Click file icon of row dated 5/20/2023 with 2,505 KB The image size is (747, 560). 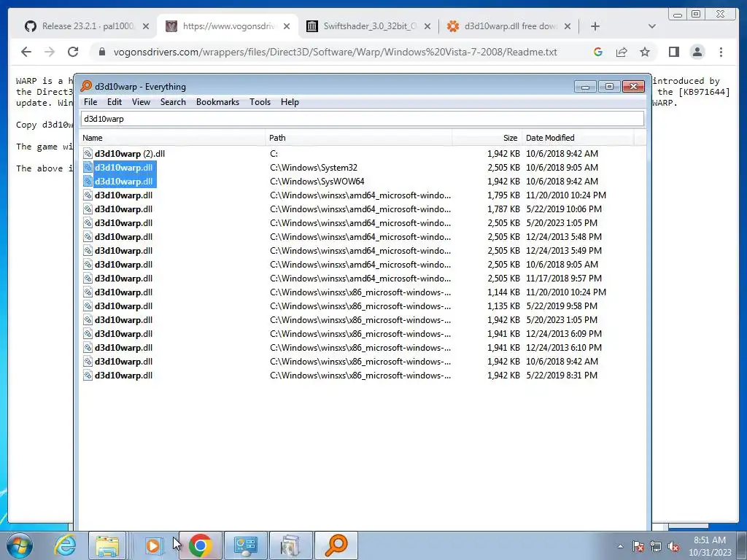tap(88, 223)
